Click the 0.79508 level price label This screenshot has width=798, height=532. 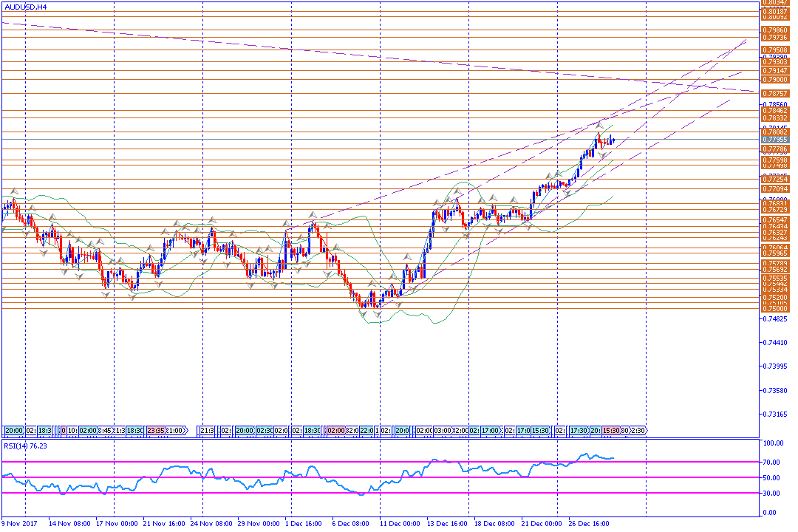[774, 50]
